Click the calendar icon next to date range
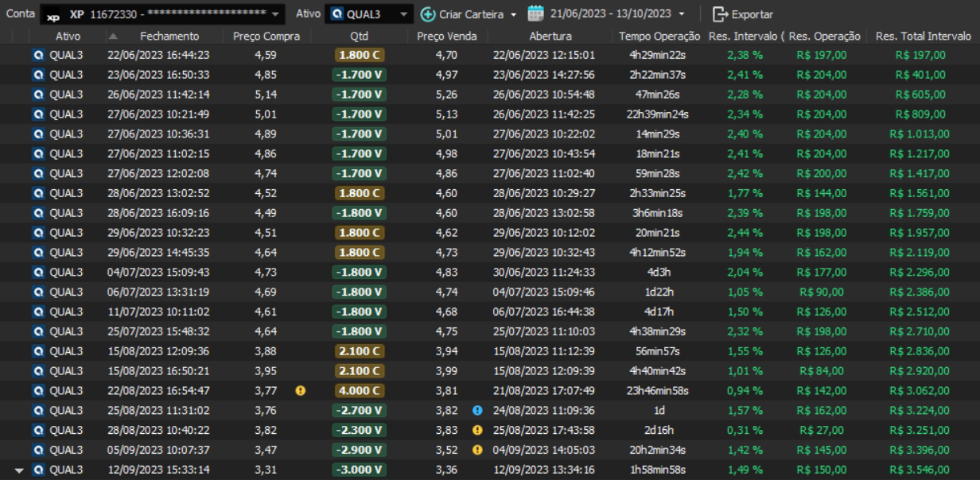This screenshot has height=480, width=980. tap(536, 14)
